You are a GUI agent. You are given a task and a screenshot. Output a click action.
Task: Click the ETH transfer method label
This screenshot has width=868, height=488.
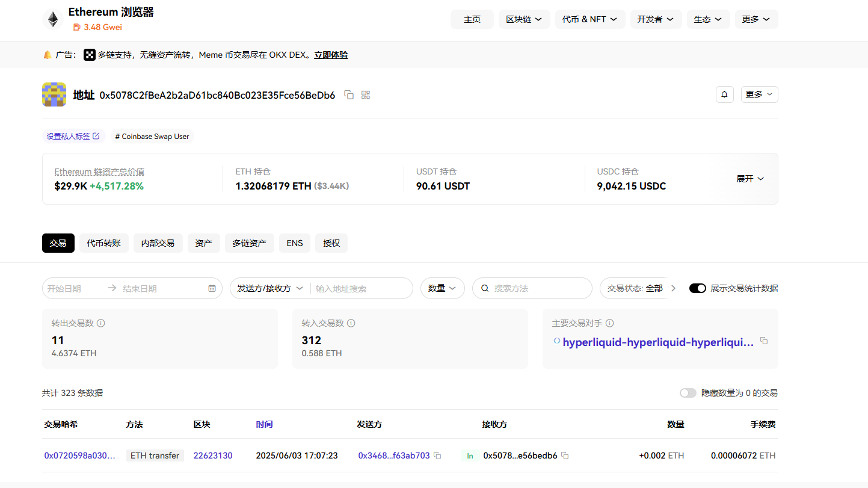155,456
